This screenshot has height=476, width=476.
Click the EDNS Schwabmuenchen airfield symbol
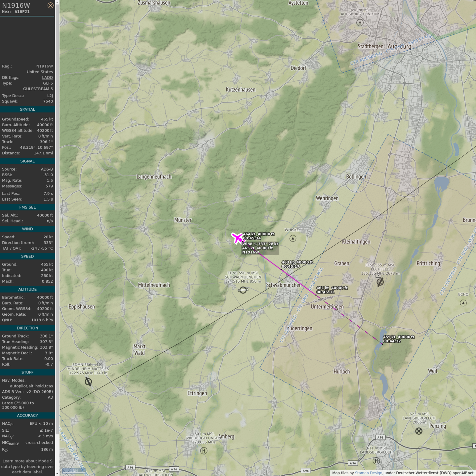click(243, 290)
